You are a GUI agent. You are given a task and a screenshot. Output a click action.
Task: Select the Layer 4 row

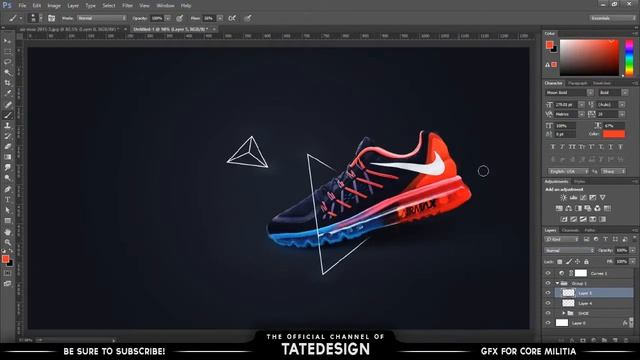(594, 303)
